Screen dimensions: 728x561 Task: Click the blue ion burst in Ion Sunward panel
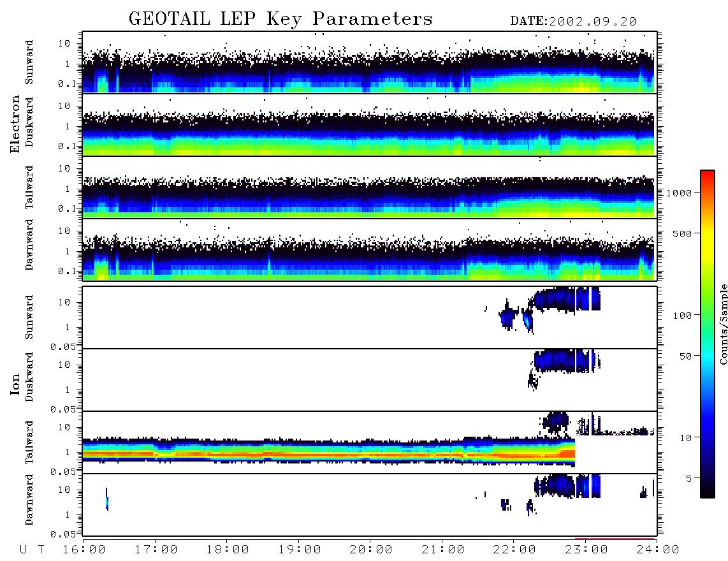(x=567, y=298)
